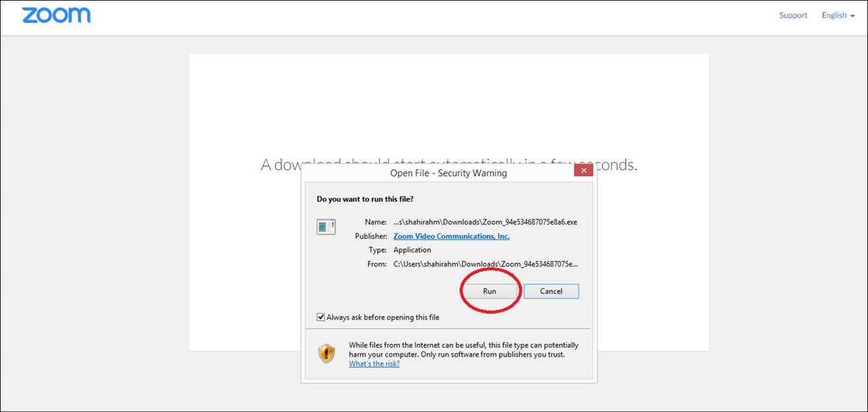Click the Type value Application
The height and width of the screenshot is (412, 868).
click(412, 250)
